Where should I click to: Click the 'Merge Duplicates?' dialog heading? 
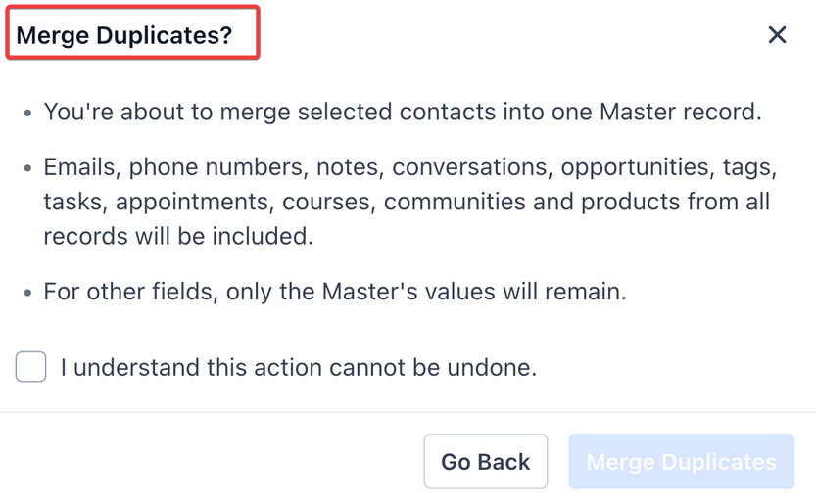pyautogui.click(x=124, y=35)
